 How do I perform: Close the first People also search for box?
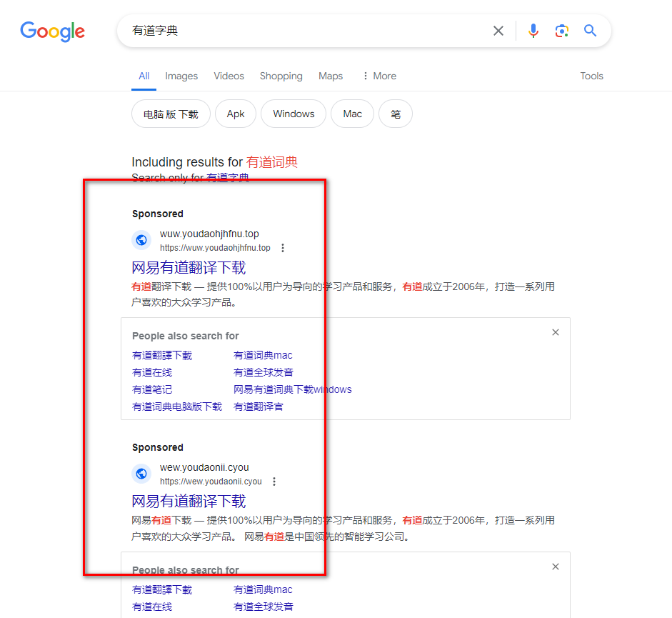pyautogui.click(x=556, y=332)
